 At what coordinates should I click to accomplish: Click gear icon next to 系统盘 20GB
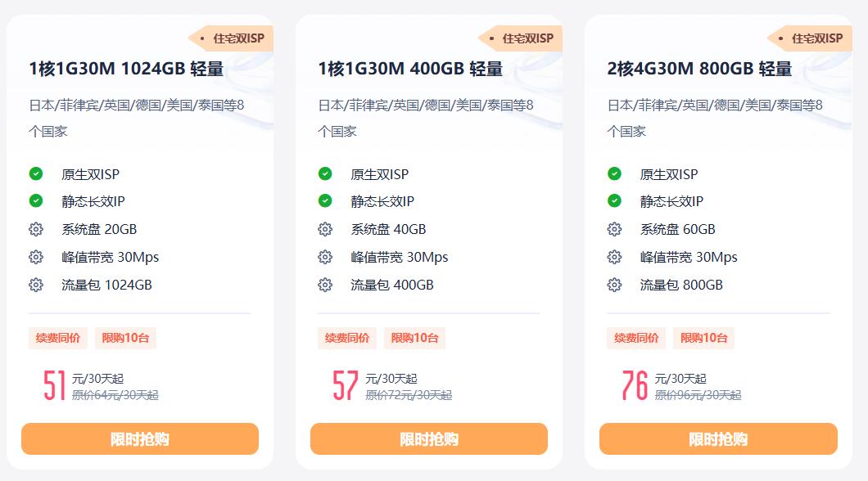click(x=36, y=229)
